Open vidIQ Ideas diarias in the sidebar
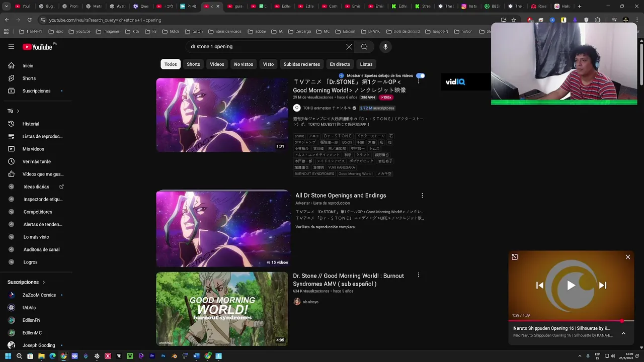Viewport: 644px width, 362px height. point(35,187)
